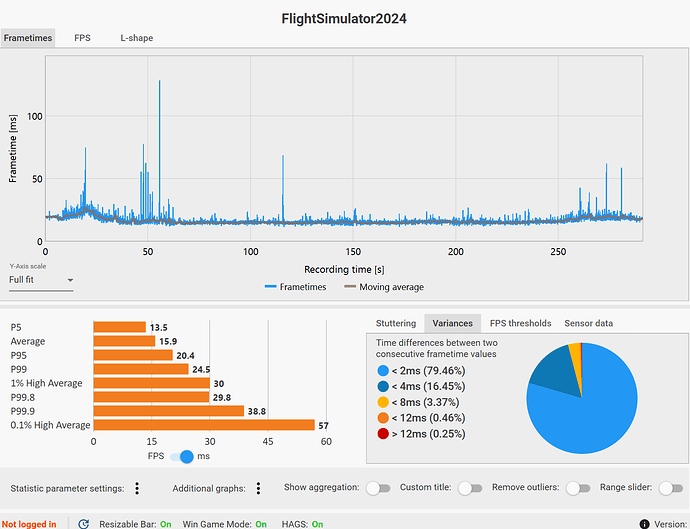Screen dimensions: 690x529
Task: Click the Resizable Bar: On status
Action: [135, 524]
